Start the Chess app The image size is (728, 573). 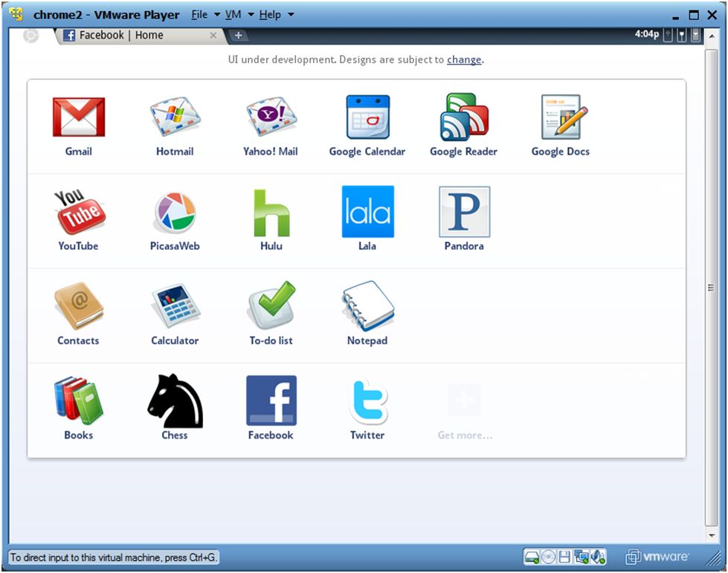coord(175,401)
